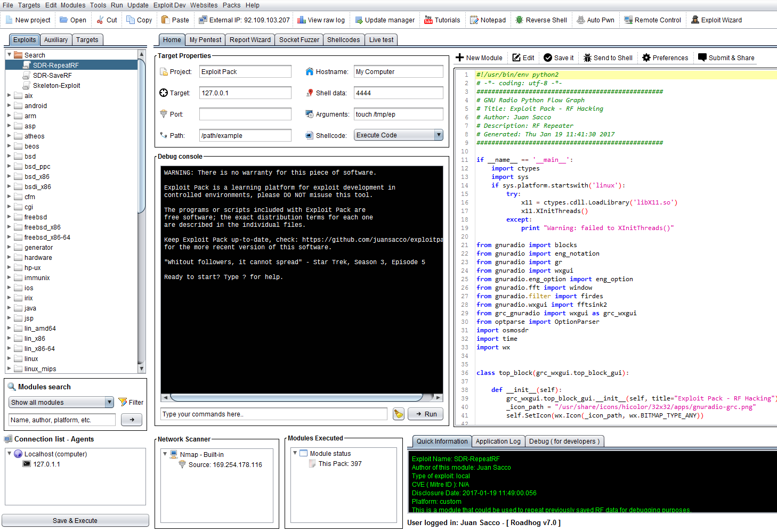Click the Filter funnel icon
Viewport: 777px width, 532px height.
(x=123, y=403)
